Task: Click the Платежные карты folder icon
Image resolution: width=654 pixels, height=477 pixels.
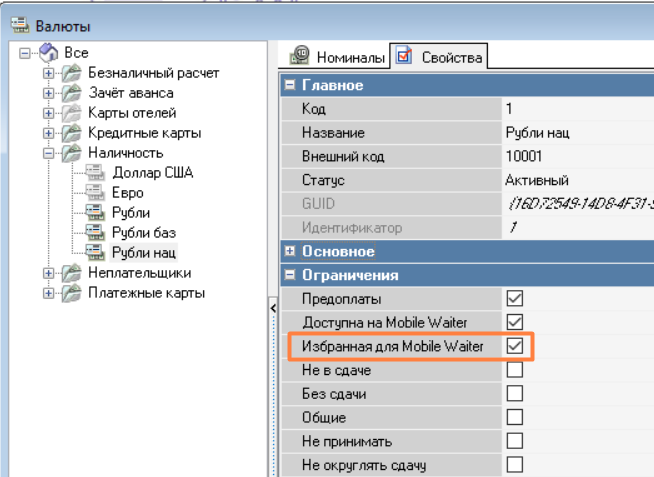Action: [x=71, y=293]
